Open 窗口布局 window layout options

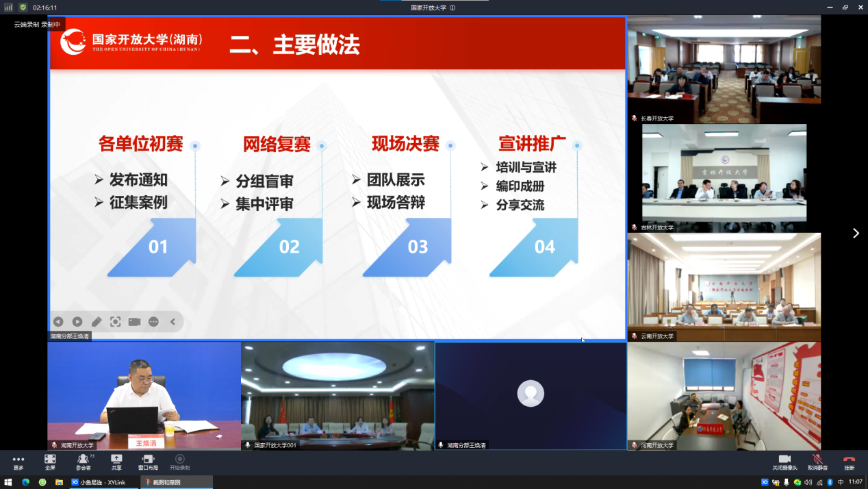point(148,462)
